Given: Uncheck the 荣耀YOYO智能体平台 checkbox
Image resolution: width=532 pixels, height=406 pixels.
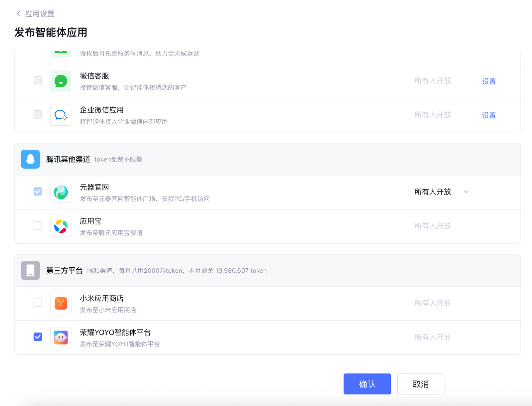Looking at the screenshot, I should point(38,337).
